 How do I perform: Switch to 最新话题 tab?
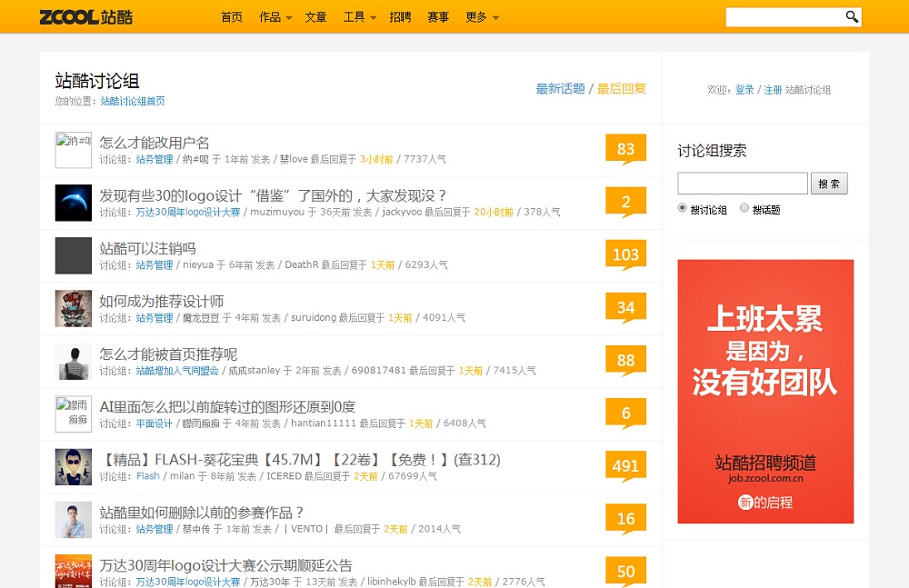tap(560, 89)
